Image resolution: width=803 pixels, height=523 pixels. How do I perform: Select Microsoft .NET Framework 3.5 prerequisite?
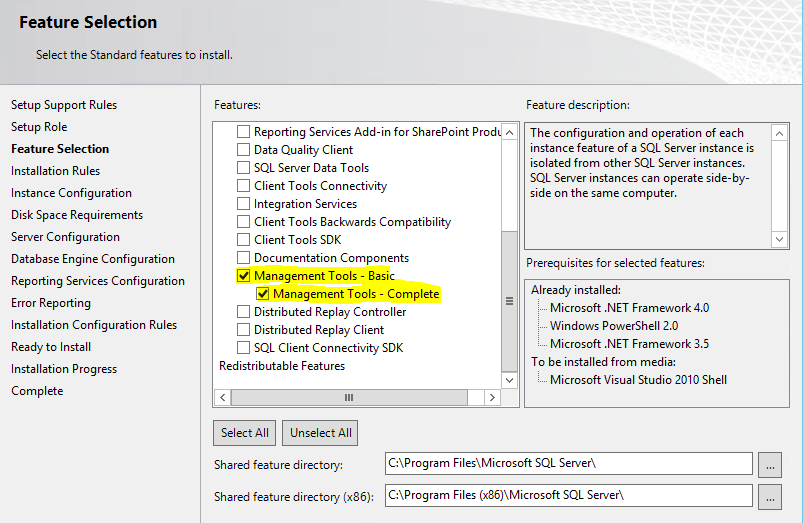629,344
